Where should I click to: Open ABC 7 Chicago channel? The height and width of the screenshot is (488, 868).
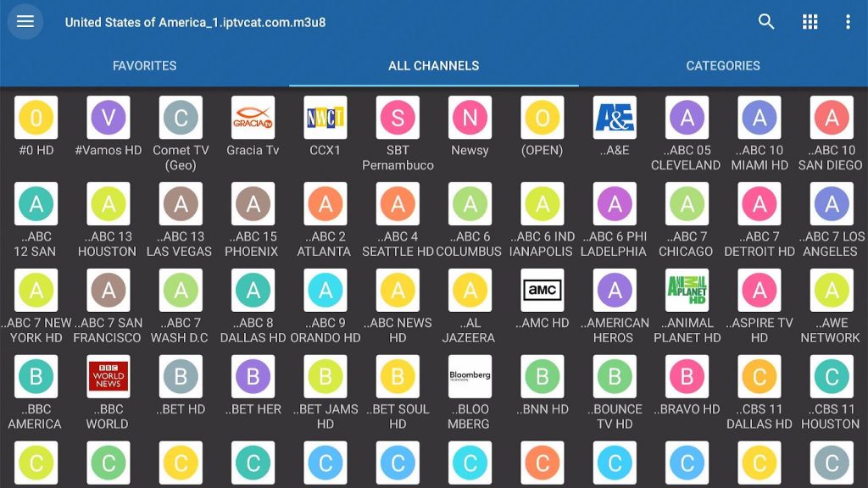[687, 204]
